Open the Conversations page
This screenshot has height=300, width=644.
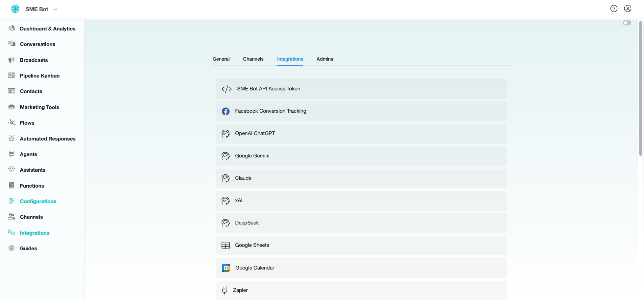[38, 44]
